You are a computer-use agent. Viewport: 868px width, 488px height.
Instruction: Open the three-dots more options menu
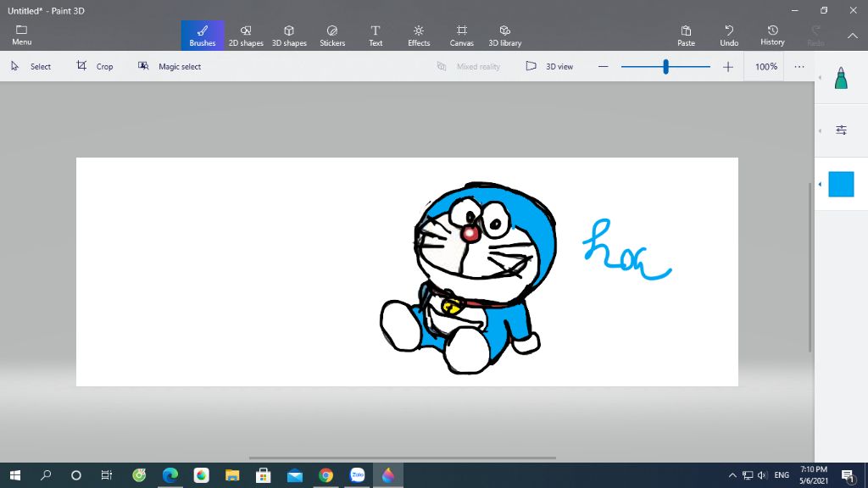(x=798, y=66)
